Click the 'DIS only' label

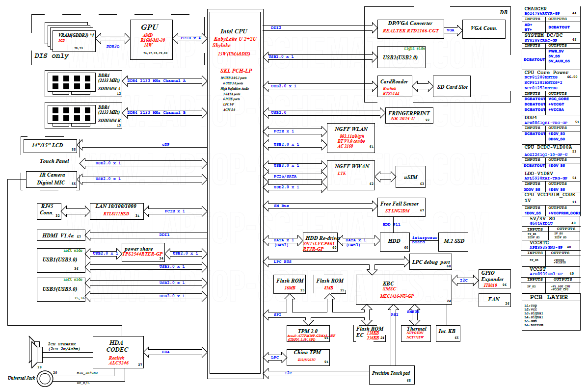52,56
